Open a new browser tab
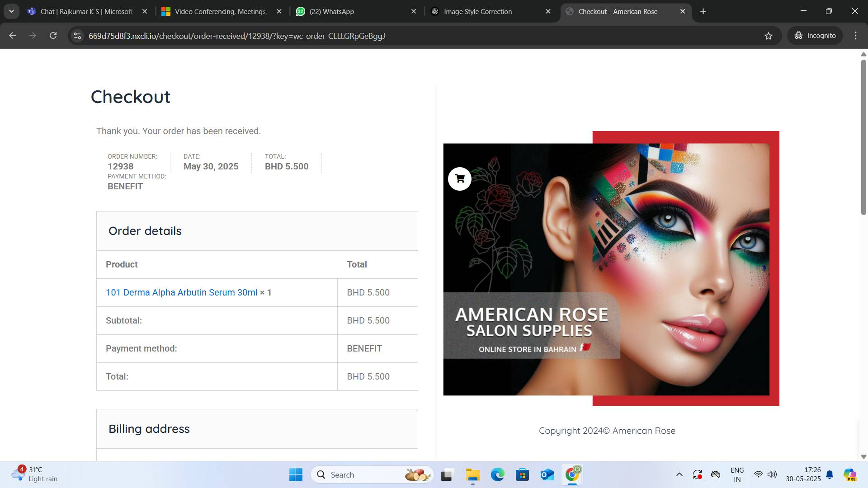This screenshot has height=488, width=868. (703, 11)
